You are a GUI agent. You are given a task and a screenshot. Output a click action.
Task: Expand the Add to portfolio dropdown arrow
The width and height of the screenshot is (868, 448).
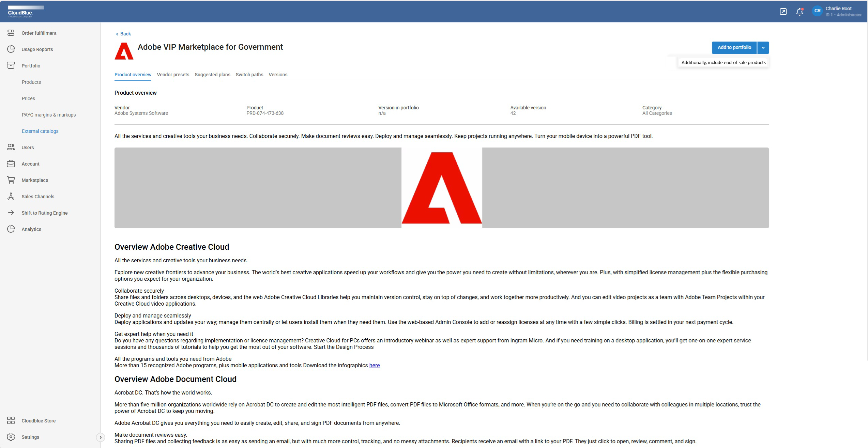763,48
